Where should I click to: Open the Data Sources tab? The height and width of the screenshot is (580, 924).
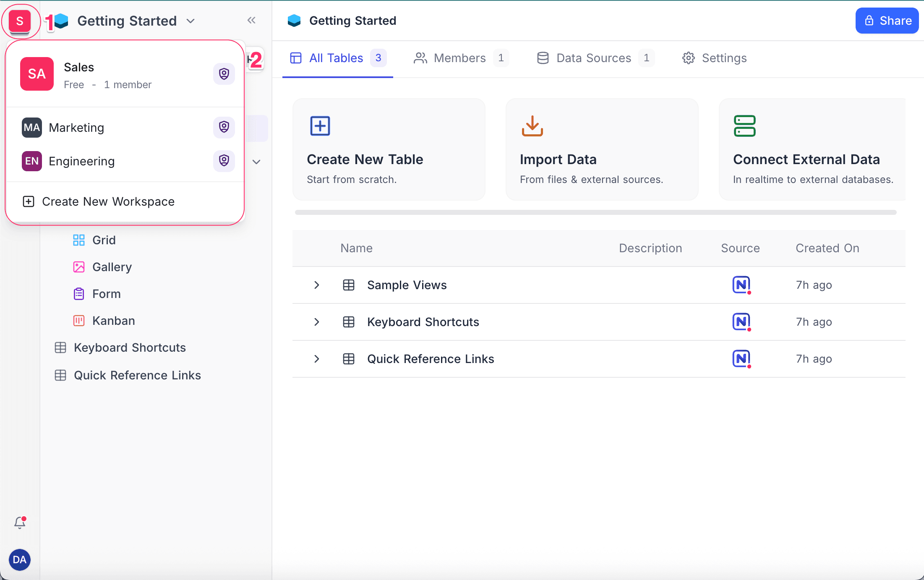click(x=594, y=58)
